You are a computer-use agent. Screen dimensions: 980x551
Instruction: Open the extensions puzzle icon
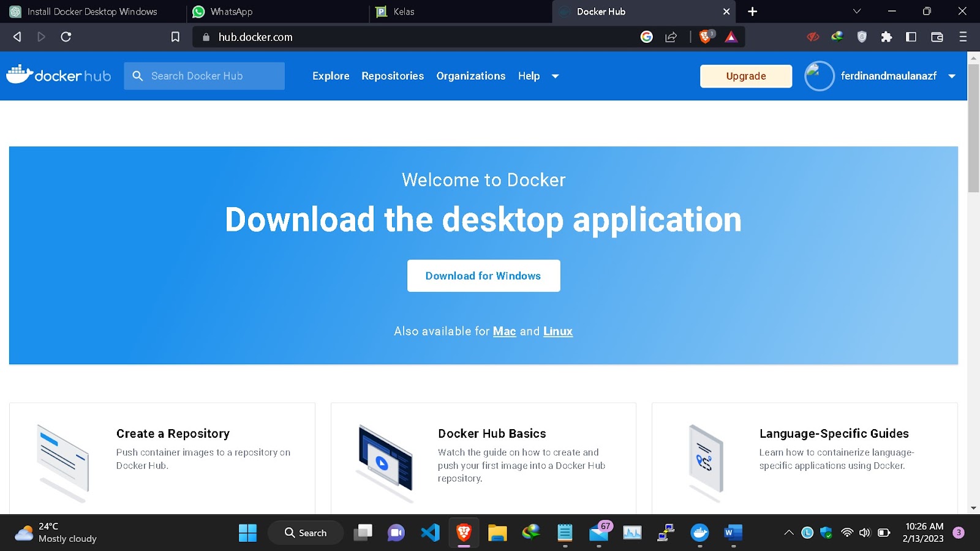[x=886, y=37]
